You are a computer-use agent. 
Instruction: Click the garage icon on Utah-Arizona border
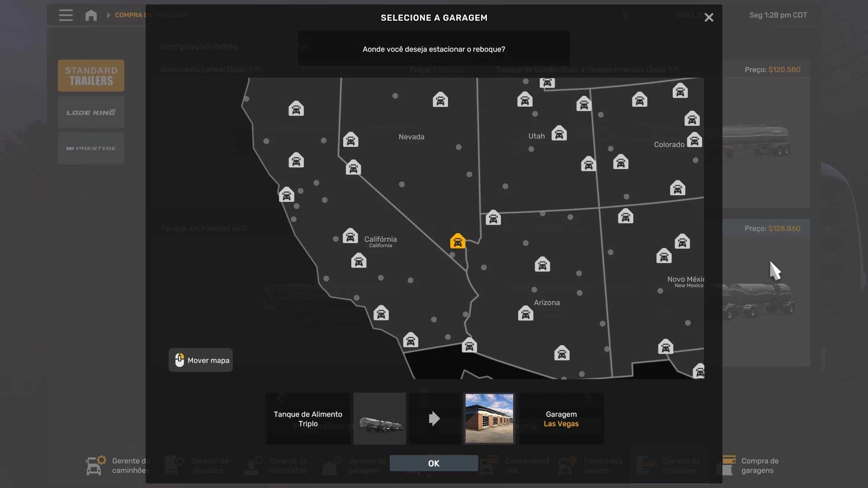(x=493, y=218)
